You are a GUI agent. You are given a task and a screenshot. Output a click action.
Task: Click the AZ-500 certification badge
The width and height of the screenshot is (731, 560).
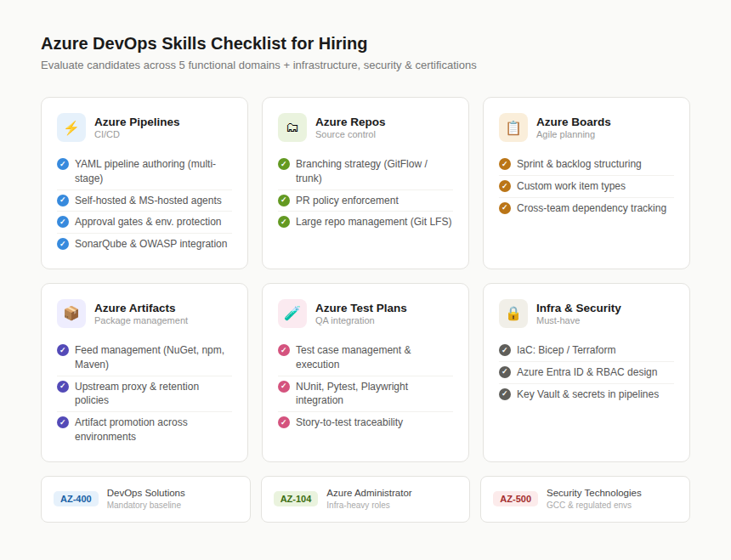point(516,499)
